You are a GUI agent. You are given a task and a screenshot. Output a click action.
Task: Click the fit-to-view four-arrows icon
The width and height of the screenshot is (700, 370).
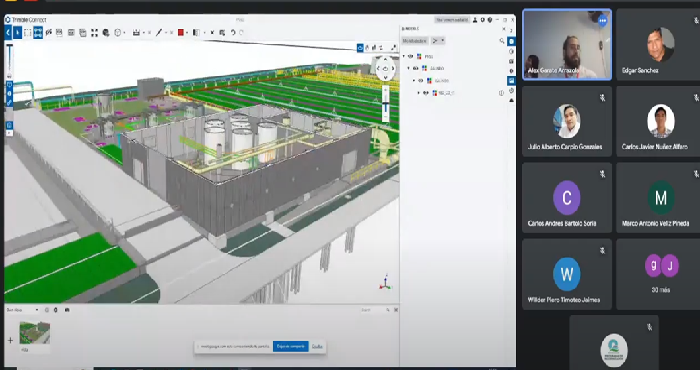point(95,32)
